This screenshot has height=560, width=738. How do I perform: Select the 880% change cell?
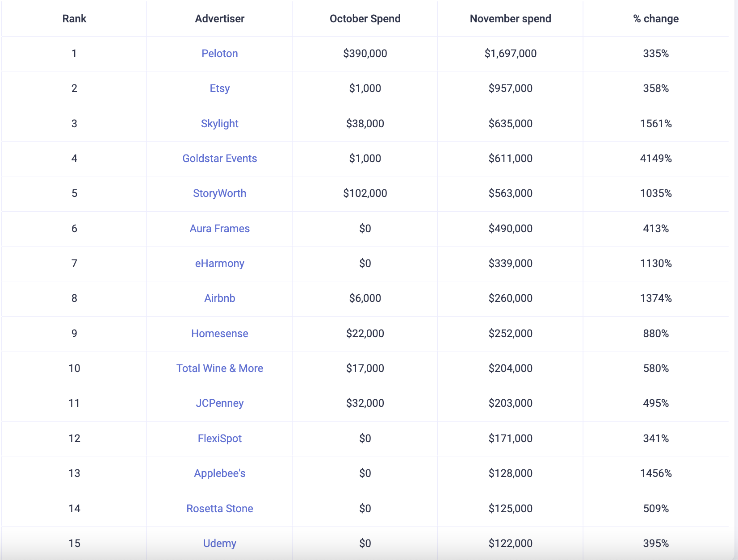coord(656,334)
